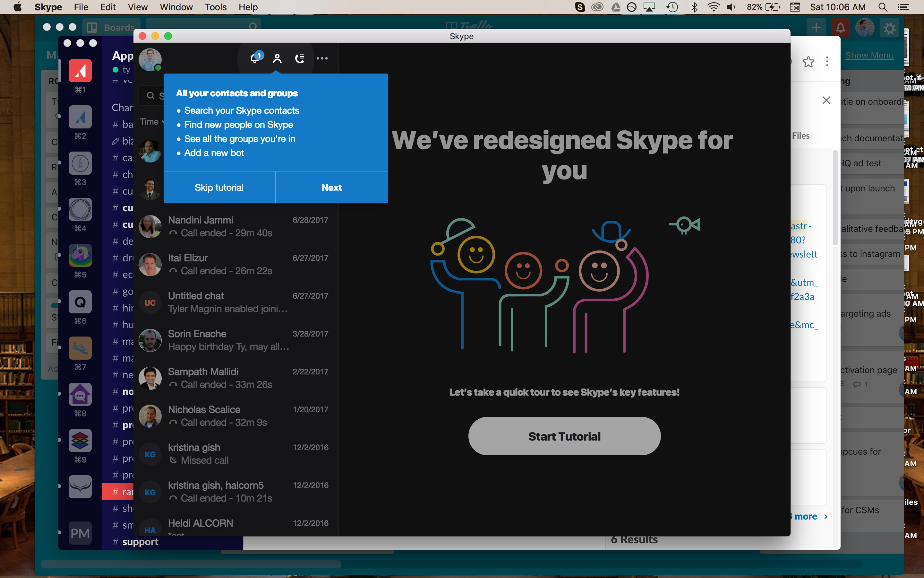Open Notification Center icon
The height and width of the screenshot is (578, 924).
(x=903, y=7)
